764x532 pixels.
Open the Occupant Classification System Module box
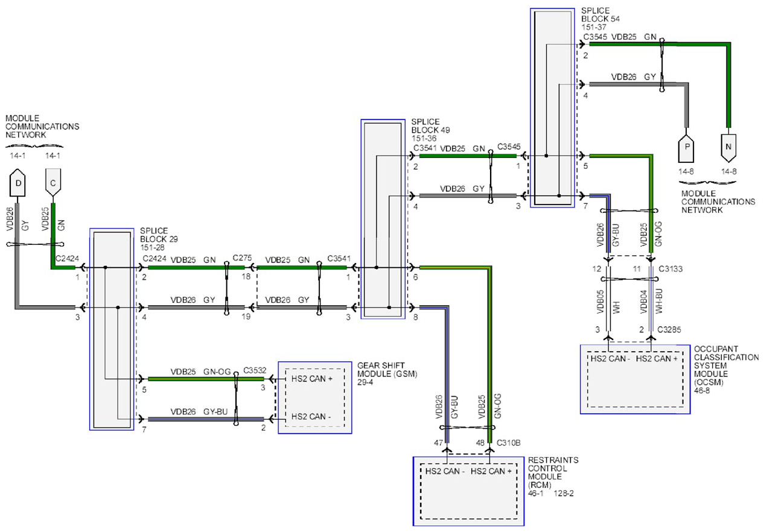click(x=635, y=379)
